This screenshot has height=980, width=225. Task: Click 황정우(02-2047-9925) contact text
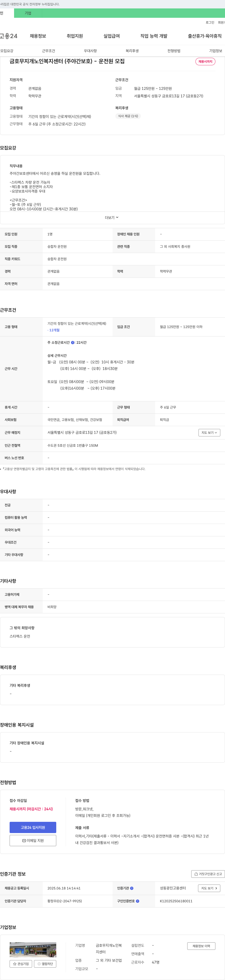click(x=64, y=901)
